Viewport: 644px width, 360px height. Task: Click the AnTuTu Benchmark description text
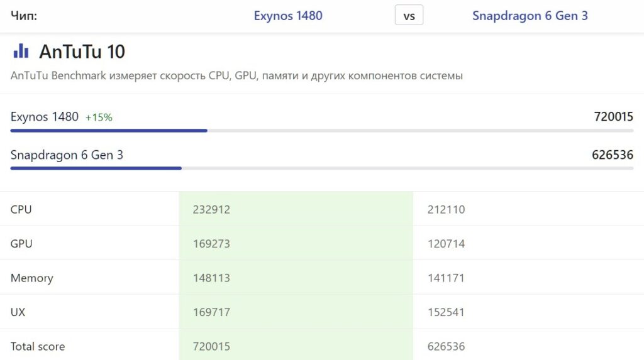click(236, 75)
